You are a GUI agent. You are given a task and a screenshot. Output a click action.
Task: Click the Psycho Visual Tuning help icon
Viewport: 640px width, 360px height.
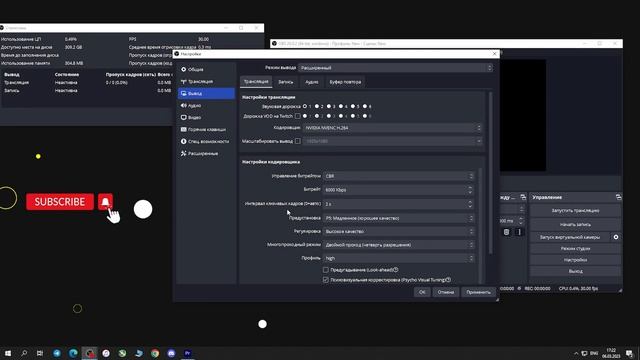click(x=448, y=280)
